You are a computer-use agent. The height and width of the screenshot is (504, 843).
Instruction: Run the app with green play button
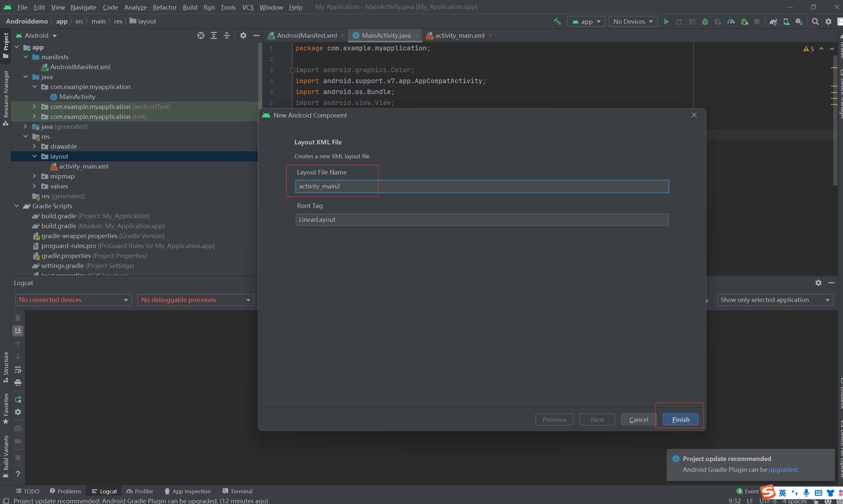pyautogui.click(x=666, y=22)
